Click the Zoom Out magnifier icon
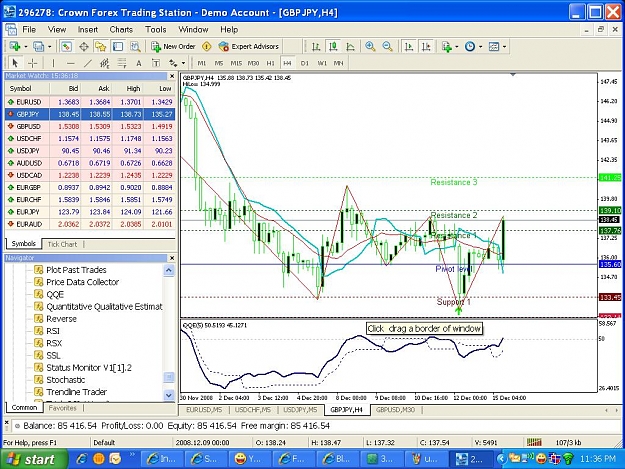Viewport: 625px width, 469px height. point(387,47)
